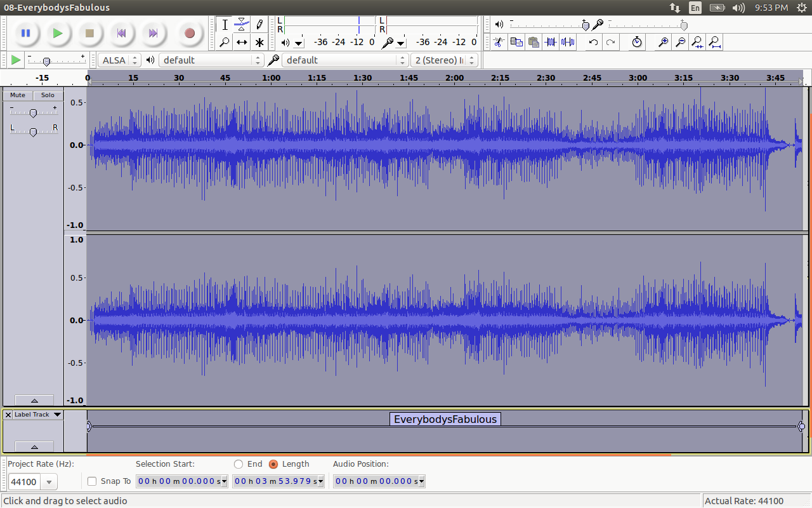Select the Envelope tool
Viewport: 812px width, 508px height.
[x=242, y=25]
